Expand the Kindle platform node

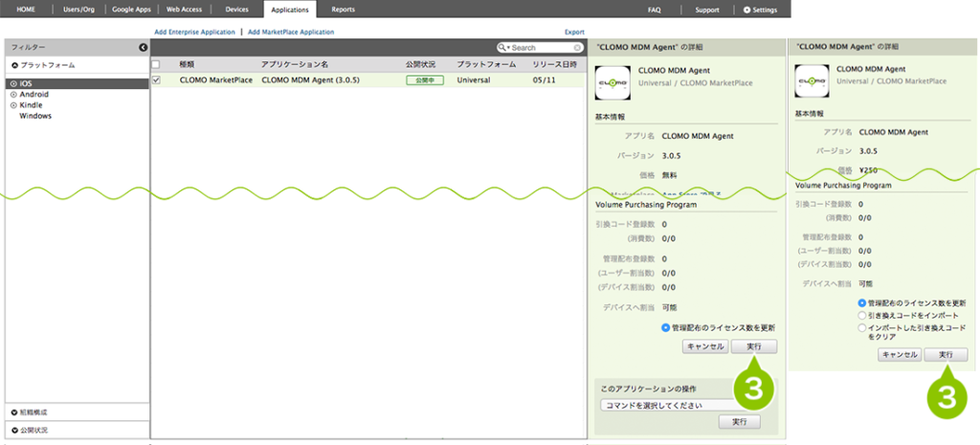(13, 105)
